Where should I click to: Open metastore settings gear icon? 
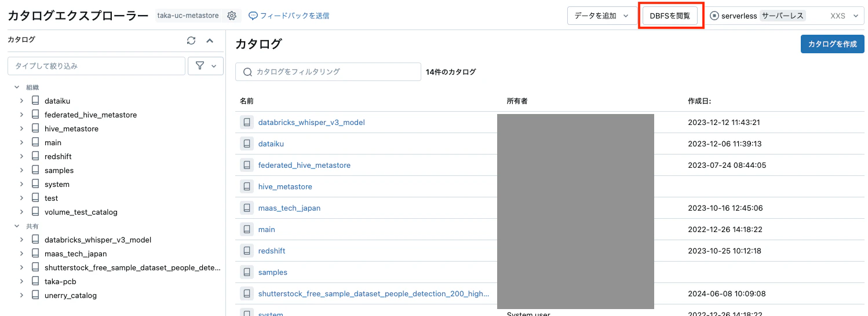pyautogui.click(x=232, y=16)
